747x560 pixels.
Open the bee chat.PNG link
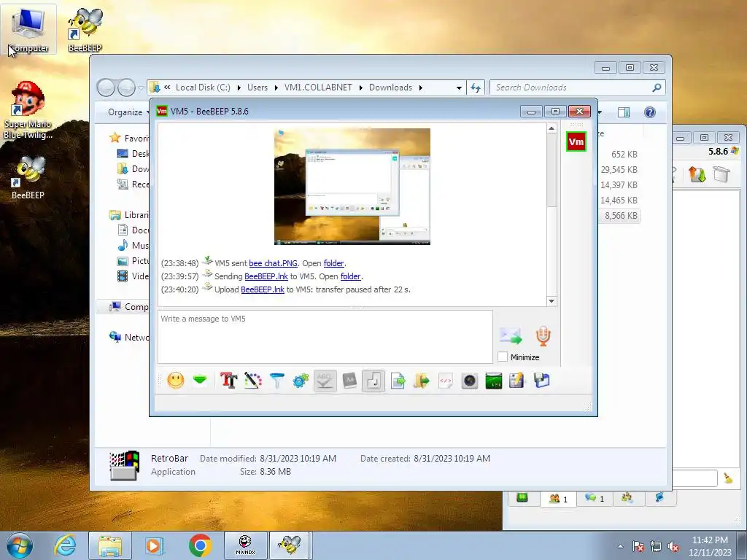[x=273, y=263]
